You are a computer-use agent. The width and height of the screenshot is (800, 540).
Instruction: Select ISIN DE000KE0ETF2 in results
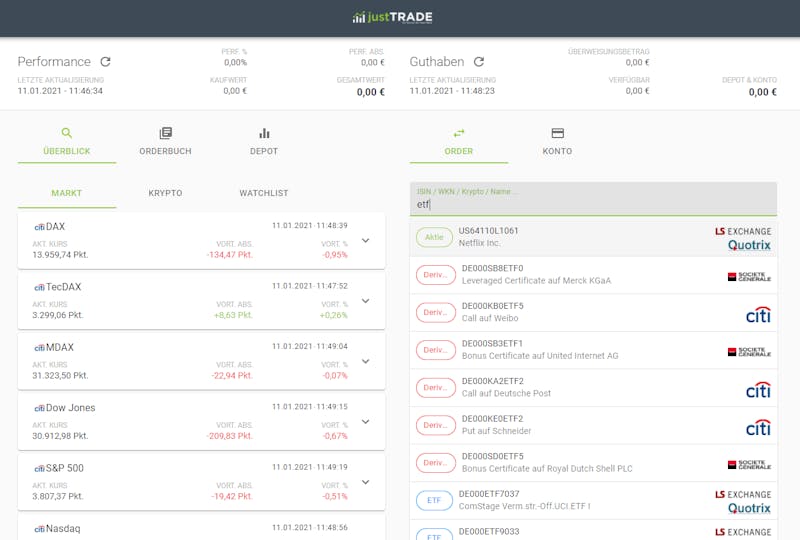[492, 419]
